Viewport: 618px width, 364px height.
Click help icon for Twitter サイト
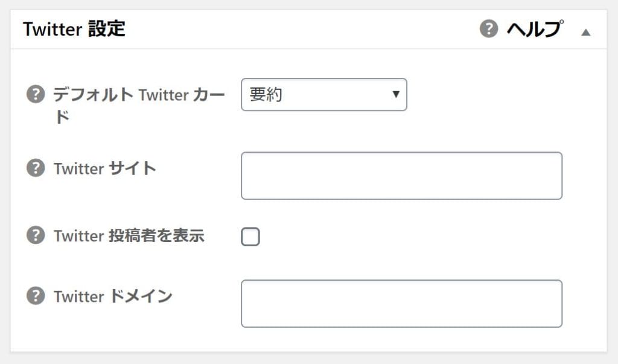(36, 168)
